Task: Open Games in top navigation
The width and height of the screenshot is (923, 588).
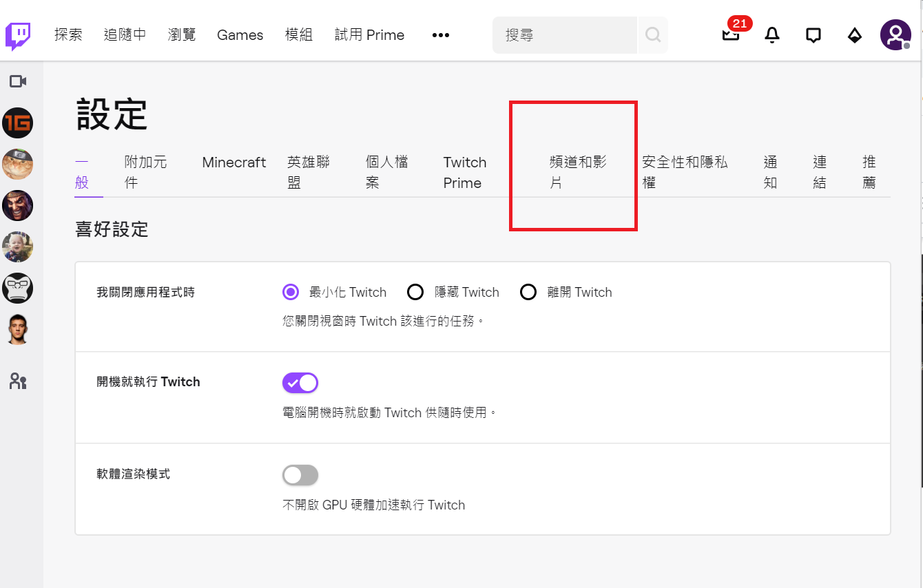Action: (240, 35)
